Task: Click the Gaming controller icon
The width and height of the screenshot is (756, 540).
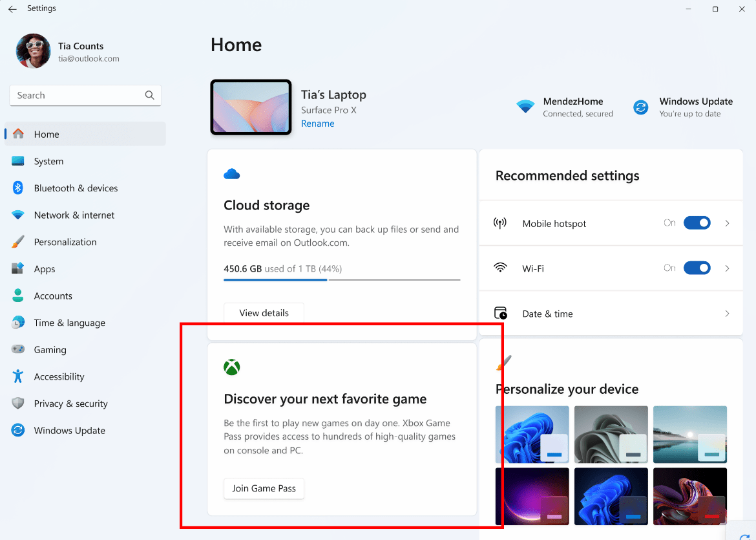Action: pos(18,349)
